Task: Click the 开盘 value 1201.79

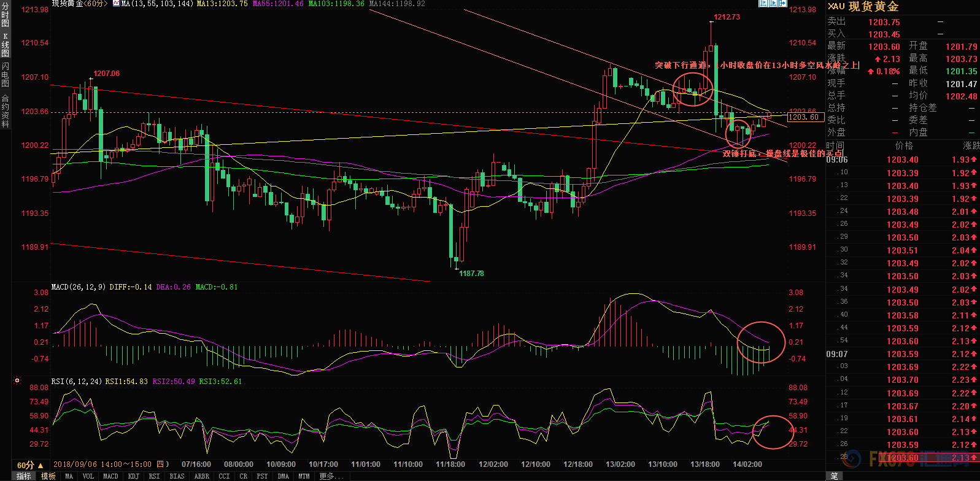Action: (961, 47)
